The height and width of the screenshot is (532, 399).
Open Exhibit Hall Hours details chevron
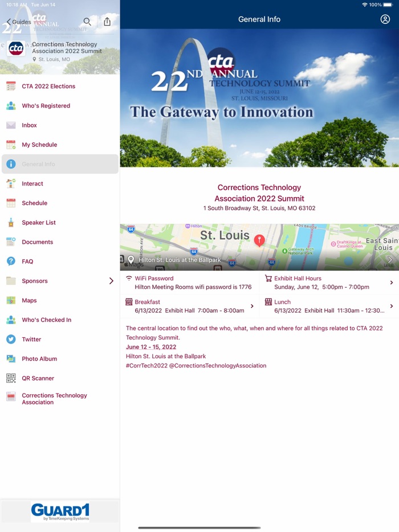392,283
